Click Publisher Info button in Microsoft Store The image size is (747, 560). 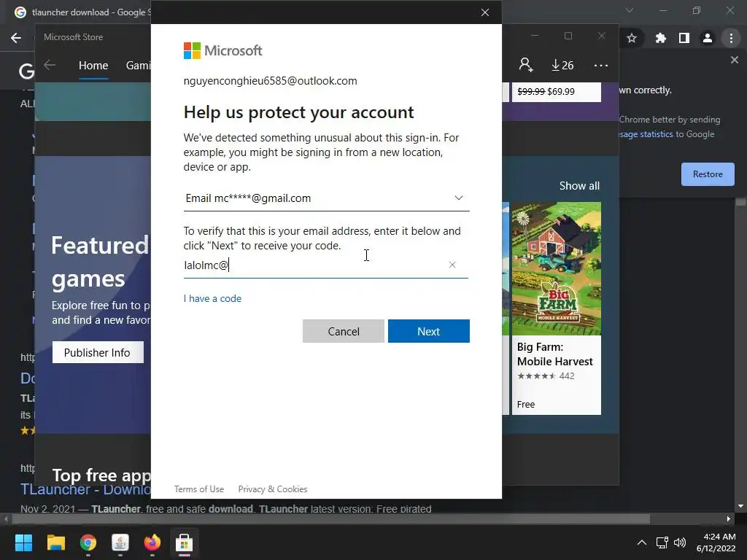pos(98,352)
